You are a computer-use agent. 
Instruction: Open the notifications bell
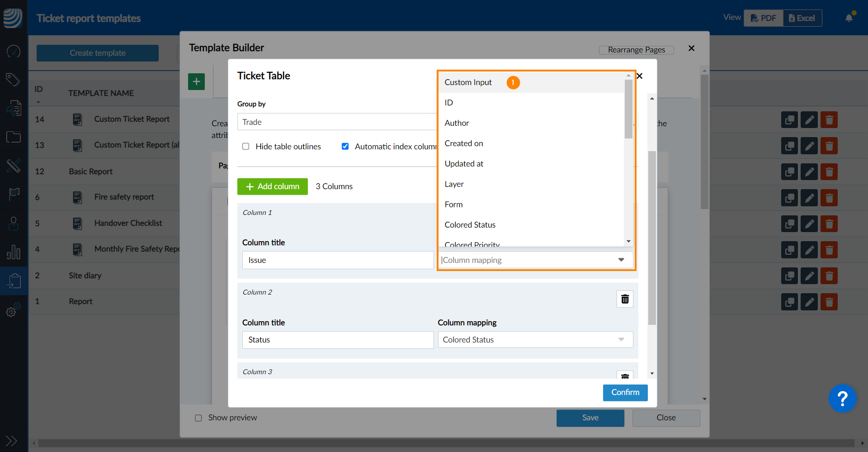(849, 18)
